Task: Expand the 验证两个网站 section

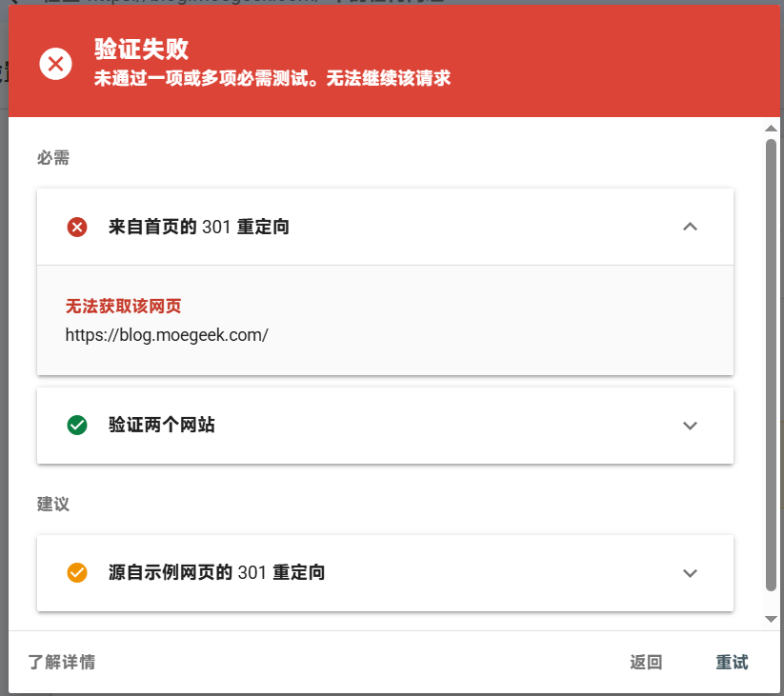Action: [690, 426]
